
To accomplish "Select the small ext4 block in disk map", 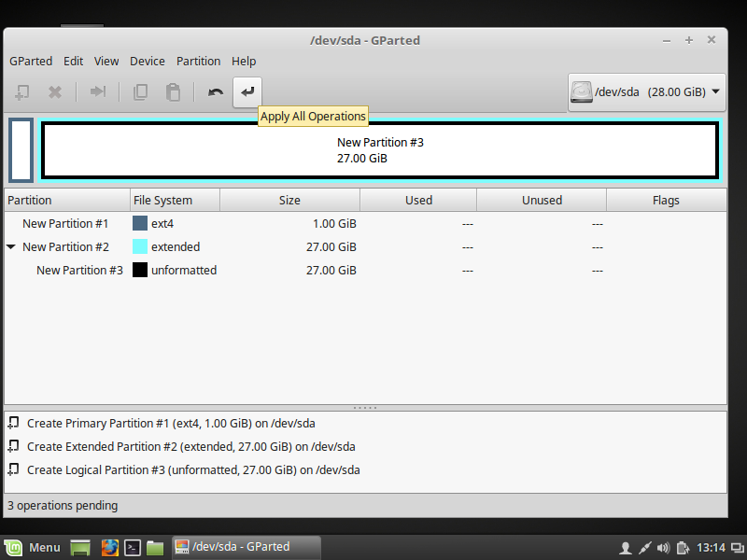I will (21, 150).
